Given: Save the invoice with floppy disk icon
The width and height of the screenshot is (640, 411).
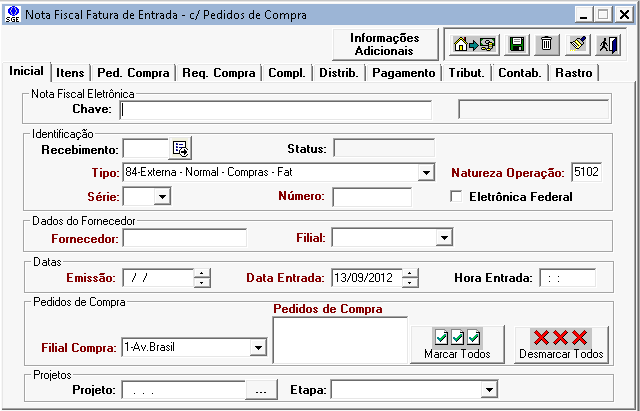Looking at the screenshot, I should [517, 44].
